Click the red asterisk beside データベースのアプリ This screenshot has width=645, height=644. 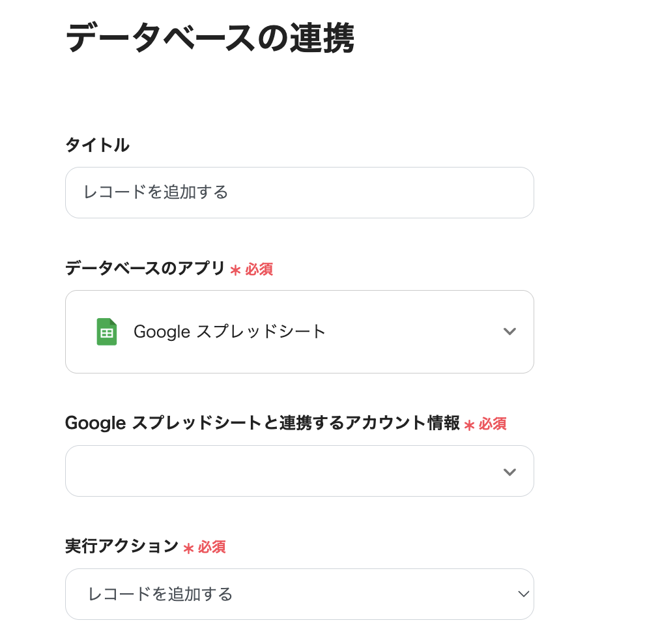(x=235, y=271)
